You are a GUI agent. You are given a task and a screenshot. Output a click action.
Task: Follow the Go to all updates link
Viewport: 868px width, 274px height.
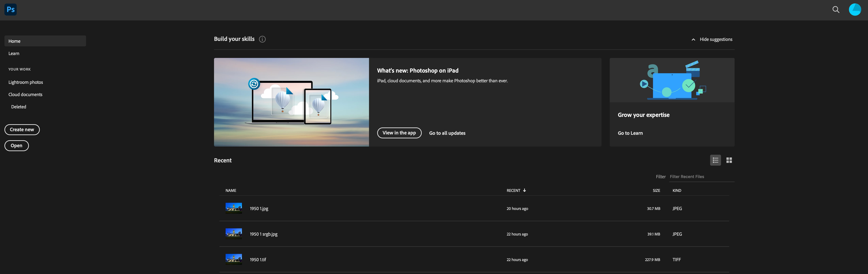(x=447, y=133)
